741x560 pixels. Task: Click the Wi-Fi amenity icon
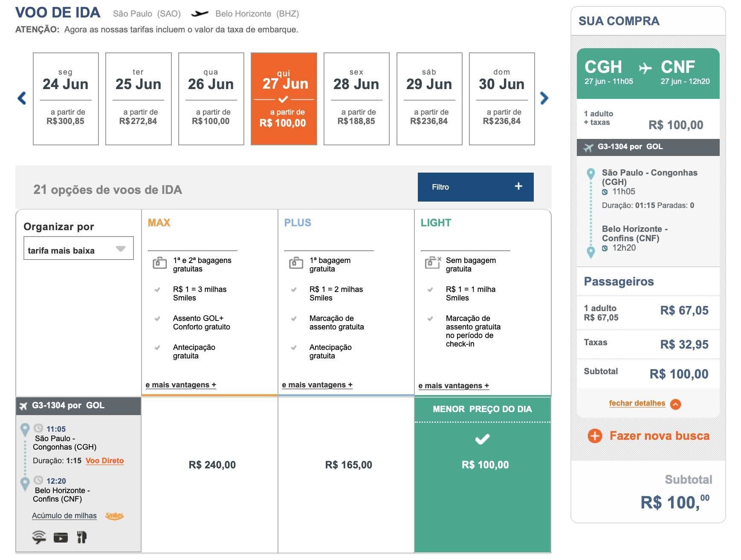[x=39, y=537]
